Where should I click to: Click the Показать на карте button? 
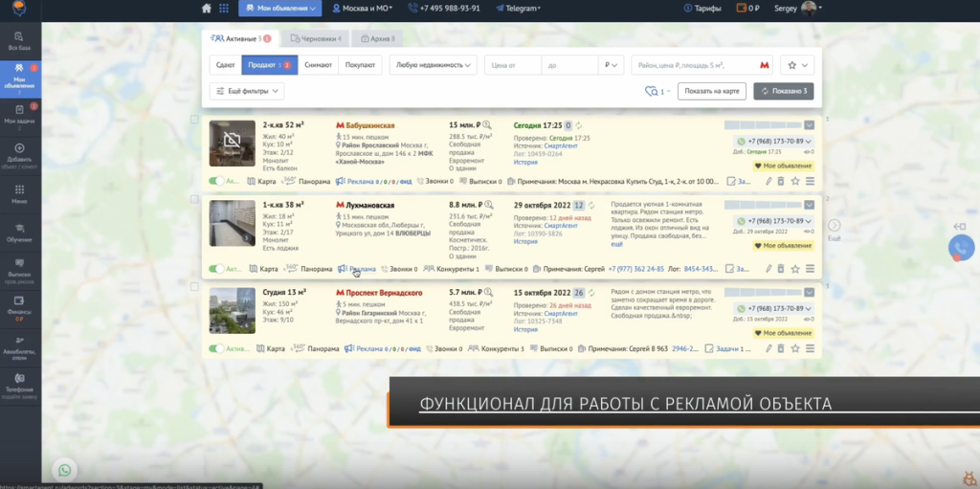[x=711, y=91]
